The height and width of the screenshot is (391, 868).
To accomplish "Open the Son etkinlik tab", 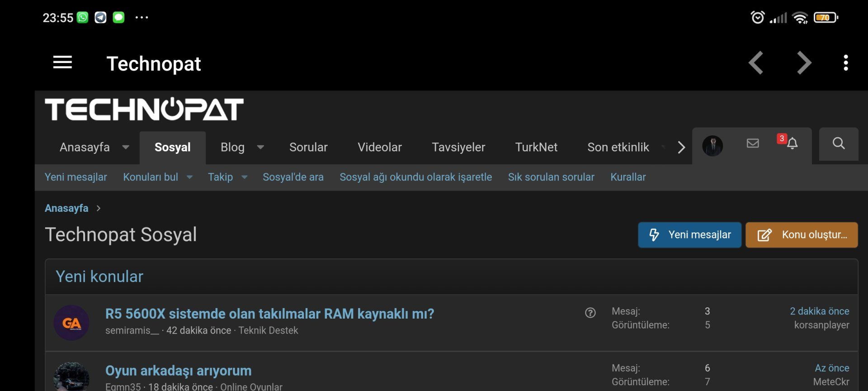I will 618,147.
